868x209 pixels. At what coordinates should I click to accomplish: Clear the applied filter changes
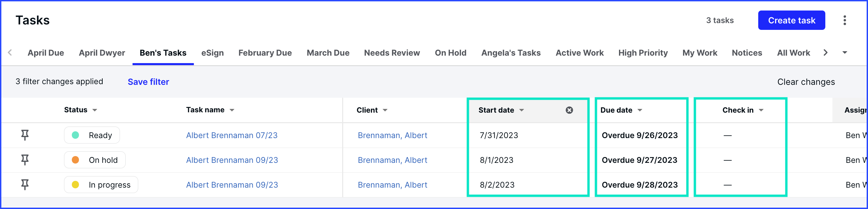[806, 82]
